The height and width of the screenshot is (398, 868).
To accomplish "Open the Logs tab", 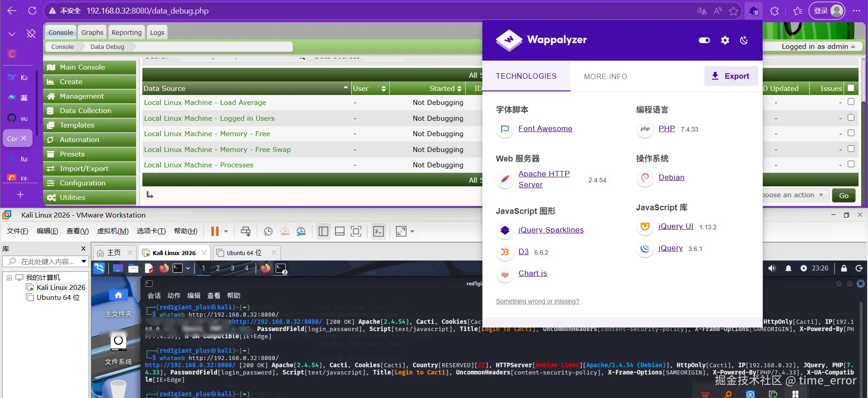I will click(157, 33).
